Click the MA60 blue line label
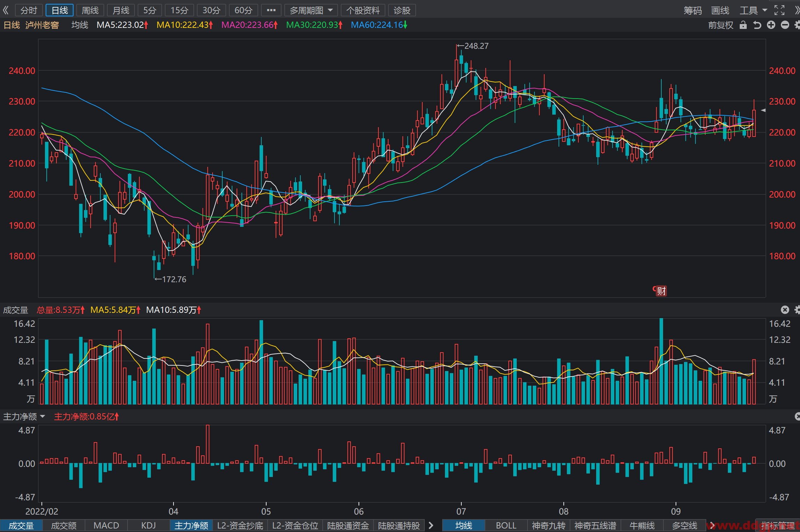The width and height of the screenshot is (800, 532). point(379,25)
